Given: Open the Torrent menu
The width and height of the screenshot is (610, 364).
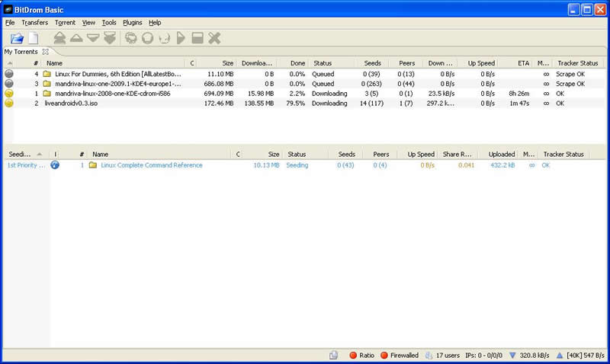Looking at the screenshot, I should (x=65, y=23).
